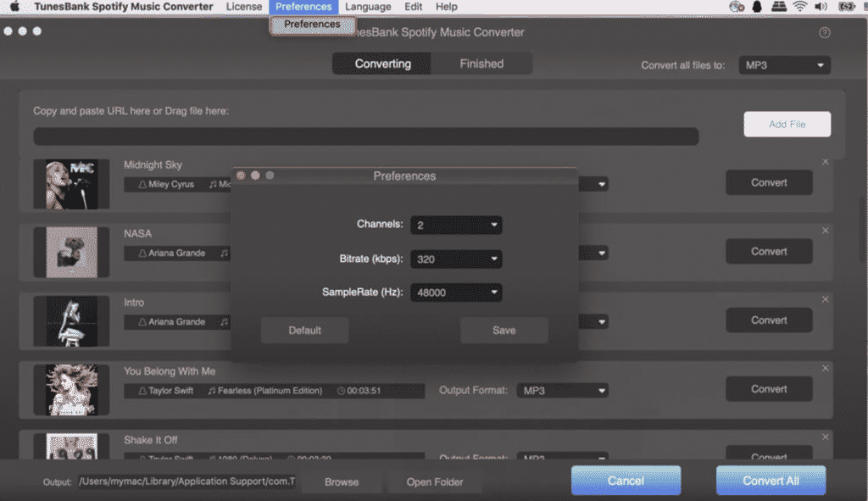Convert the Intro track
This screenshot has height=501, width=868.
click(x=769, y=320)
